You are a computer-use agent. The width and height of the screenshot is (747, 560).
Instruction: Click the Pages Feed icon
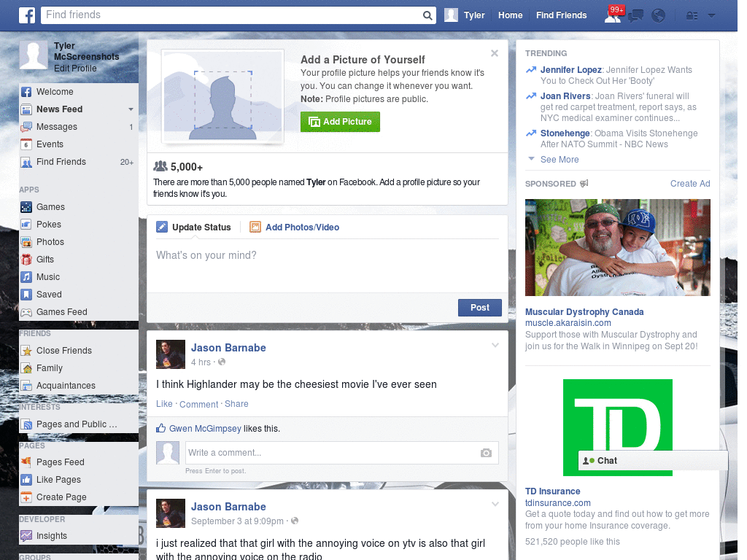point(26,462)
